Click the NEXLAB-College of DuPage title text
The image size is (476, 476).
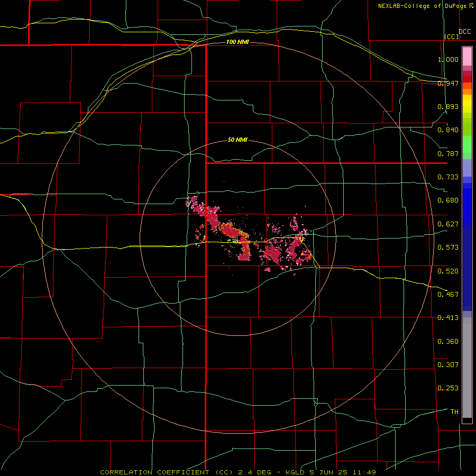[422, 6]
